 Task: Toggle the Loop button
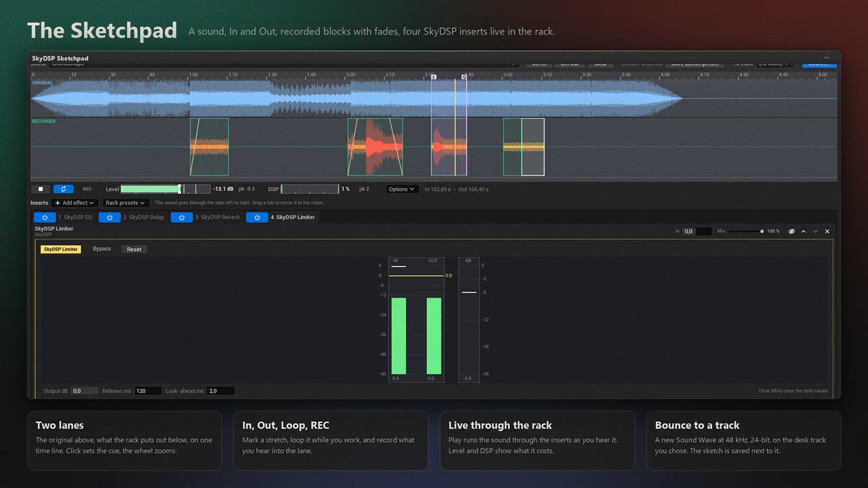(64, 189)
